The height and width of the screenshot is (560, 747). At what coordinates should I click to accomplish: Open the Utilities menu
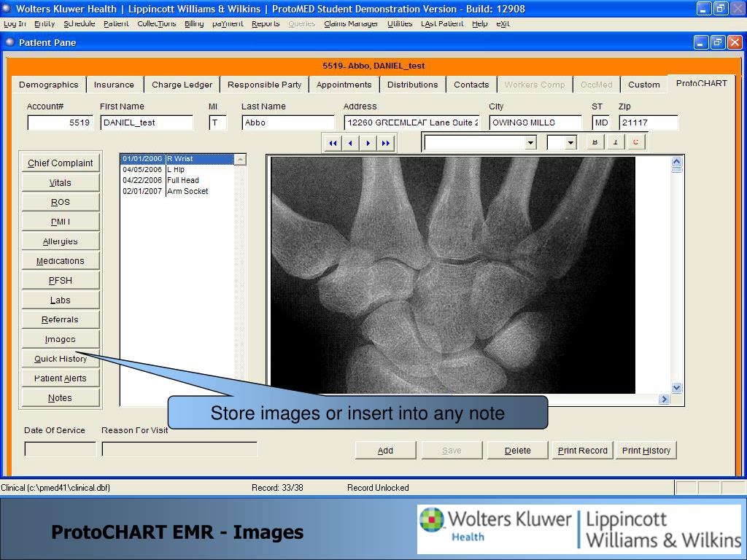click(x=400, y=24)
